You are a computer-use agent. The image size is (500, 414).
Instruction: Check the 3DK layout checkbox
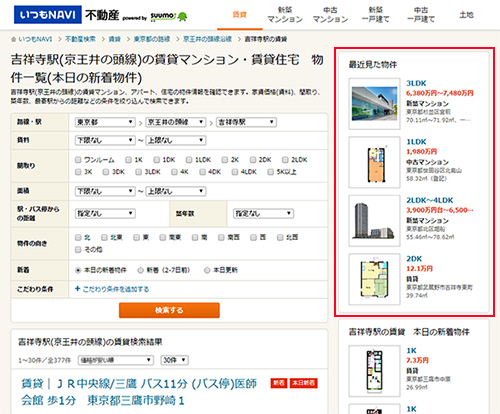click(x=106, y=172)
